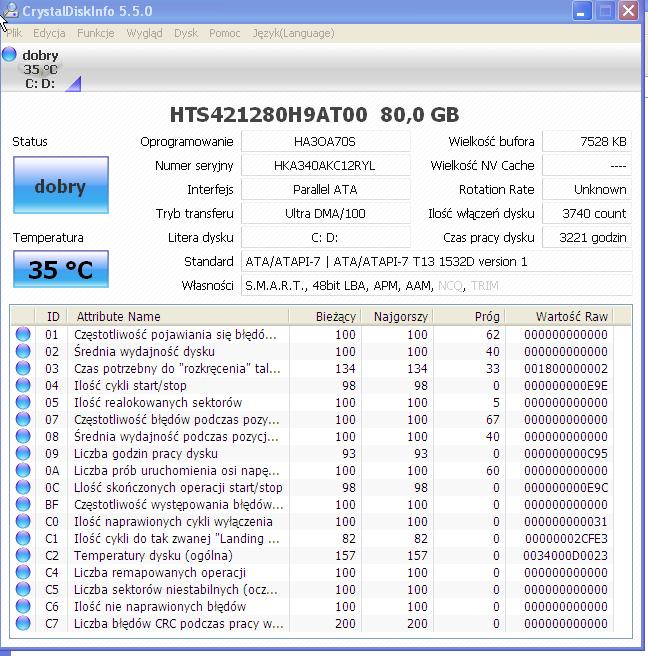Open the Język(Language) menu

point(293,33)
